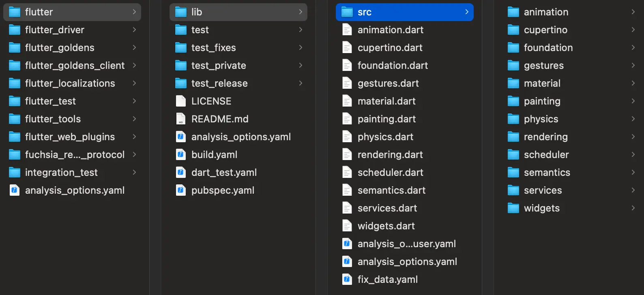Image resolution: width=644 pixels, height=295 pixels.
Task: Click the material.dart file icon
Action: tap(347, 101)
